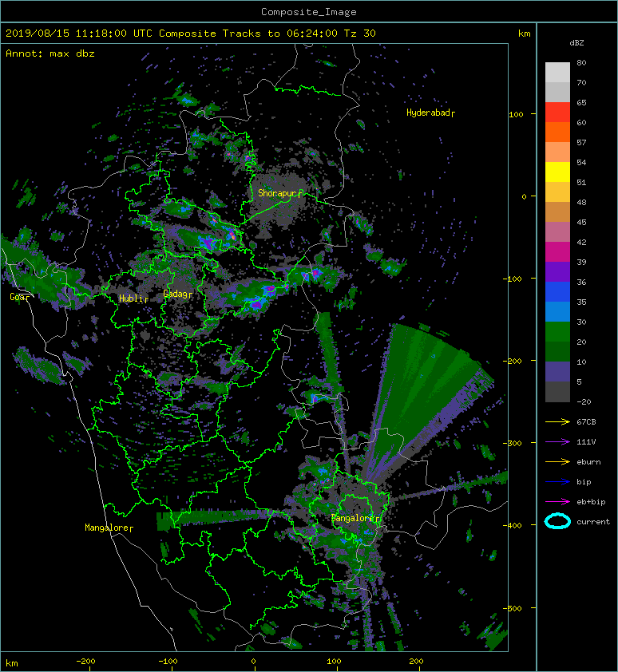Screen dimensions: 618x672
Task: Click the -20 value on the dBZ scale
Action: 584,402
